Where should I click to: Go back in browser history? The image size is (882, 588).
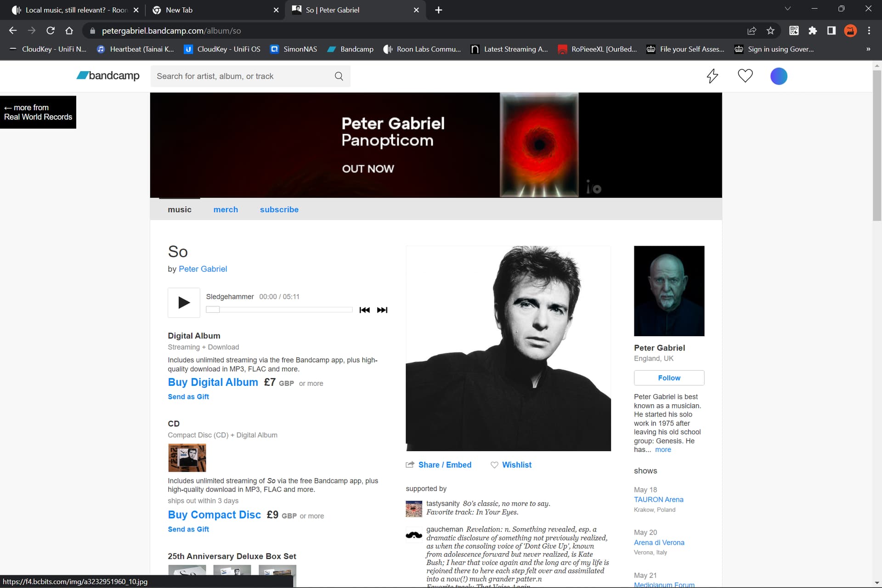[x=13, y=31]
